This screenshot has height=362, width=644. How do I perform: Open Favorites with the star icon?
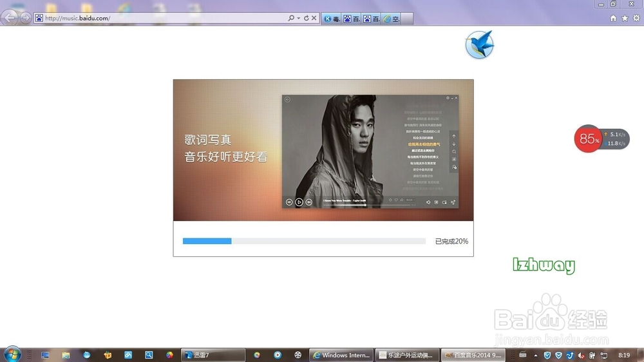pyautogui.click(x=625, y=18)
